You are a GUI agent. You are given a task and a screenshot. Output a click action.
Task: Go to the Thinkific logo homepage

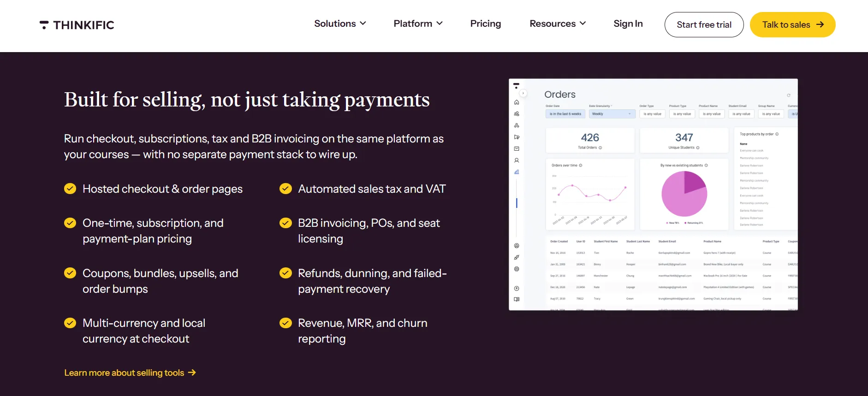click(x=77, y=25)
